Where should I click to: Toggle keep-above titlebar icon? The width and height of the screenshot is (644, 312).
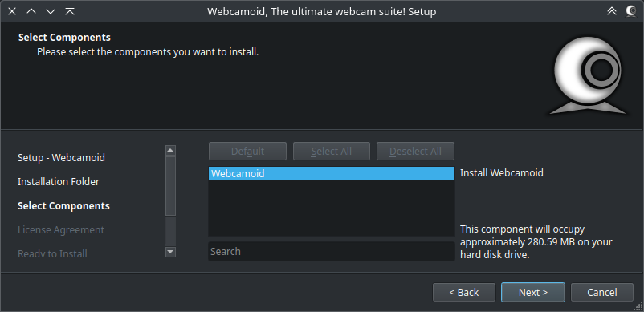coord(70,11)
